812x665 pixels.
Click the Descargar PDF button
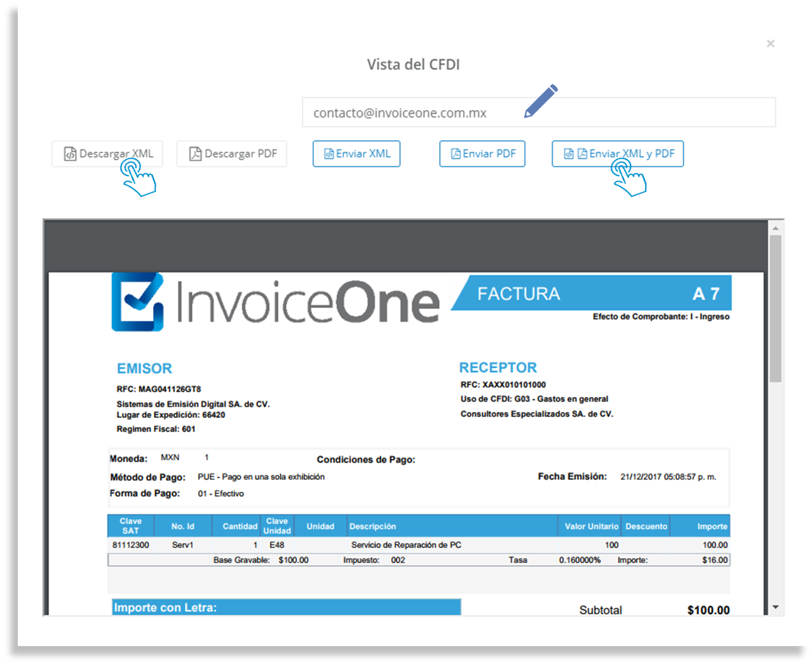(232, 154)
